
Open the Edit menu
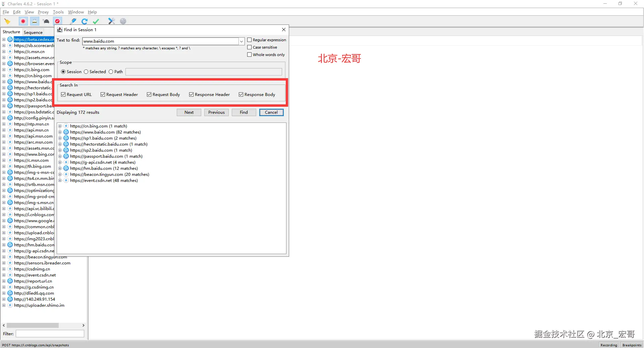coord(17,12)
